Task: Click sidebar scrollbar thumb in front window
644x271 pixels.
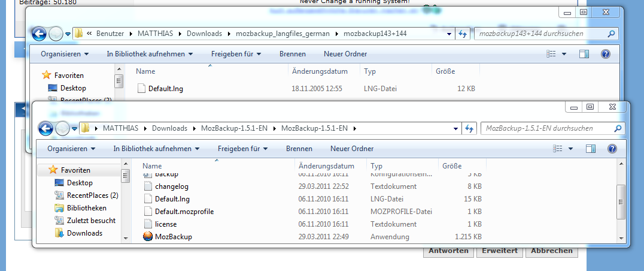Action: point(126,176)
